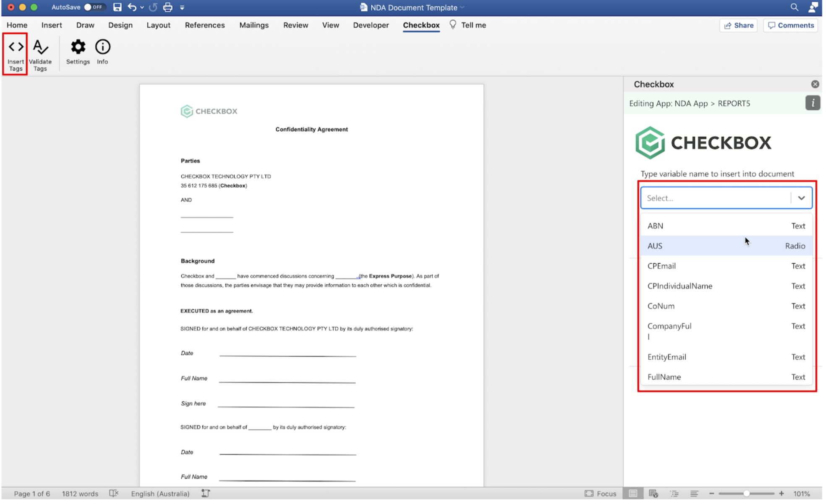Image resolution: width=826 pixels, height=504 pixels.
Task: Click the panel info 'i' icon
Action: pos(813,103)
